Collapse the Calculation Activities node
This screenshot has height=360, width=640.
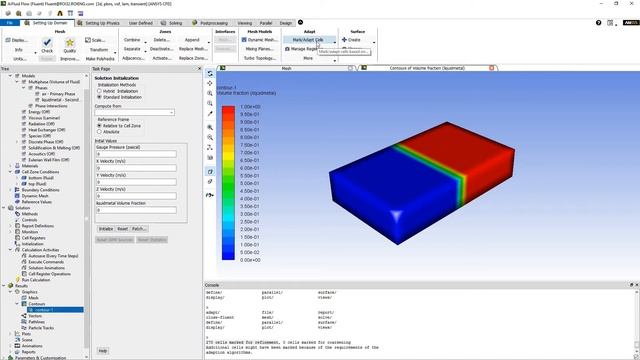(11, 250)
